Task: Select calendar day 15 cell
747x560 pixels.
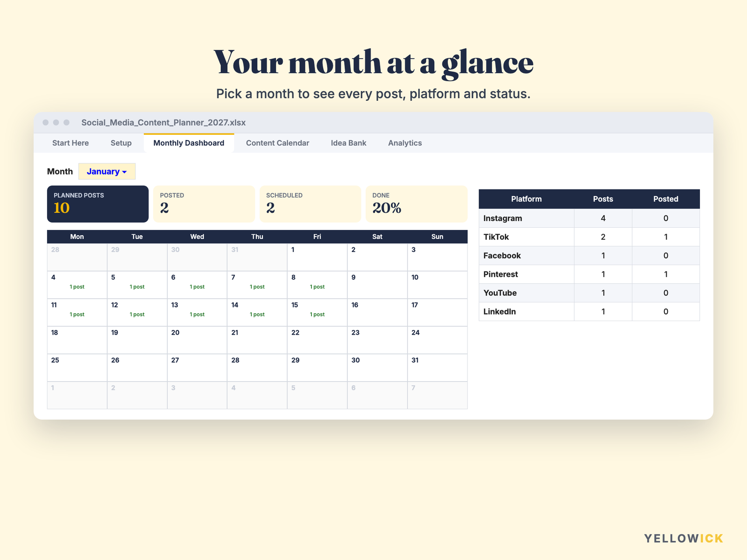Action: pyautogui.click(x=317, y=312)
